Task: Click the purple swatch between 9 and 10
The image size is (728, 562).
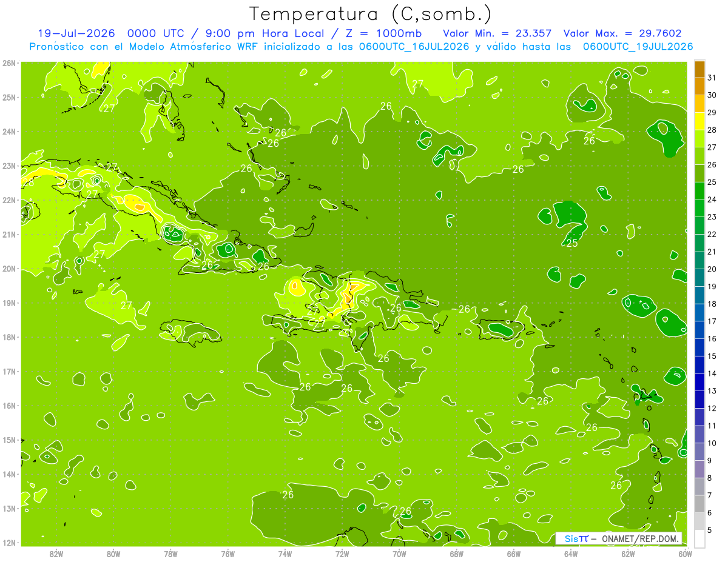Action: pyautogui.click(x=699, y=451)
